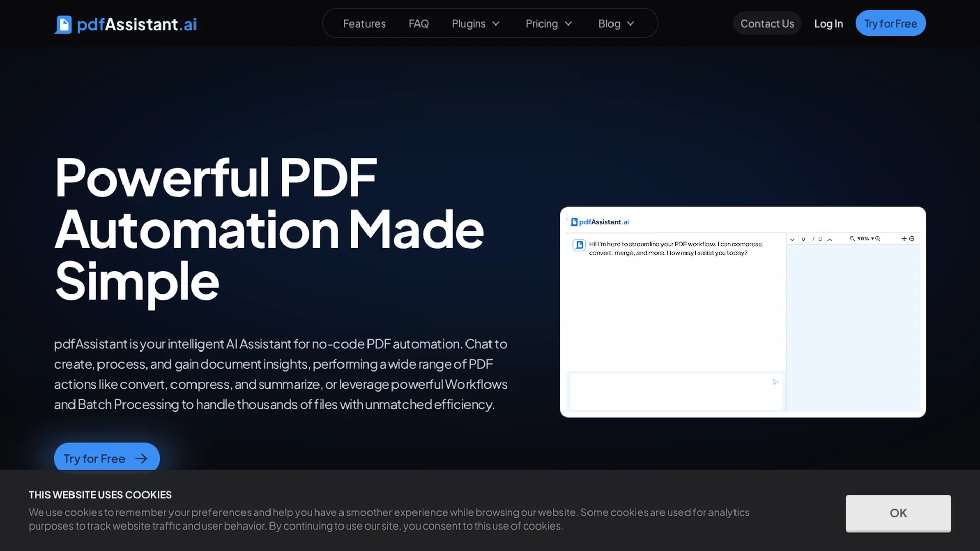The width and height of the screenshot is (980, 551).
Task: Click the Log In link
Action: pos(828,23)
